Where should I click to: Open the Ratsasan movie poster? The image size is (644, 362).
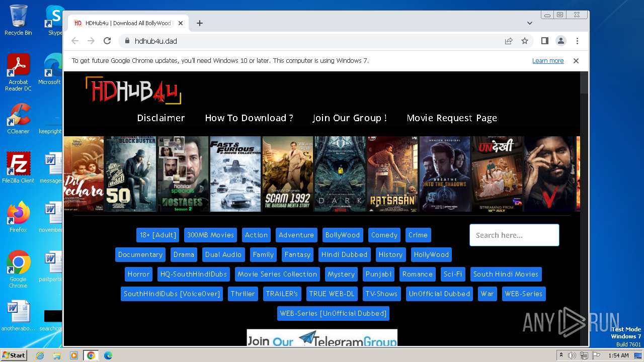click(392, 174)
